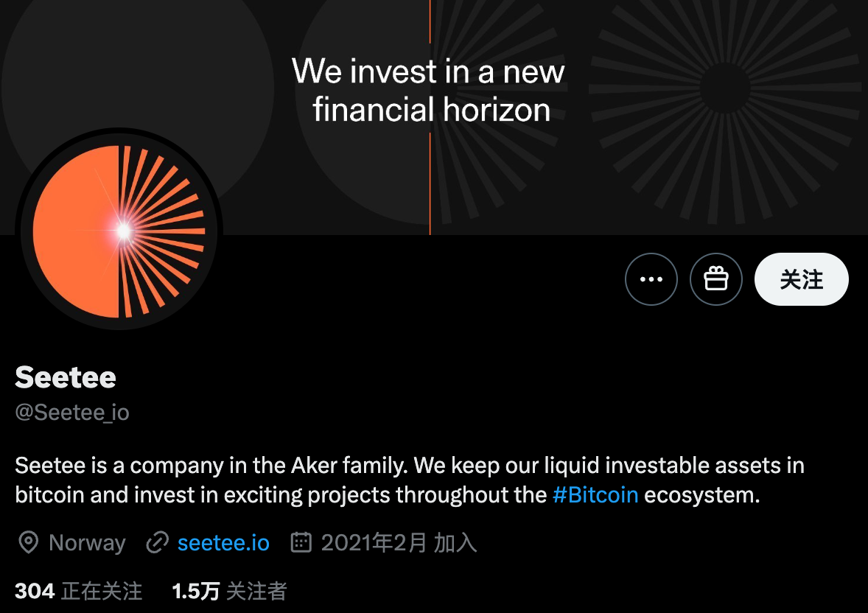This screenshot has height=613, width=868.
Task: Click the gift subscription icon button
Action: tap(716, 279)
